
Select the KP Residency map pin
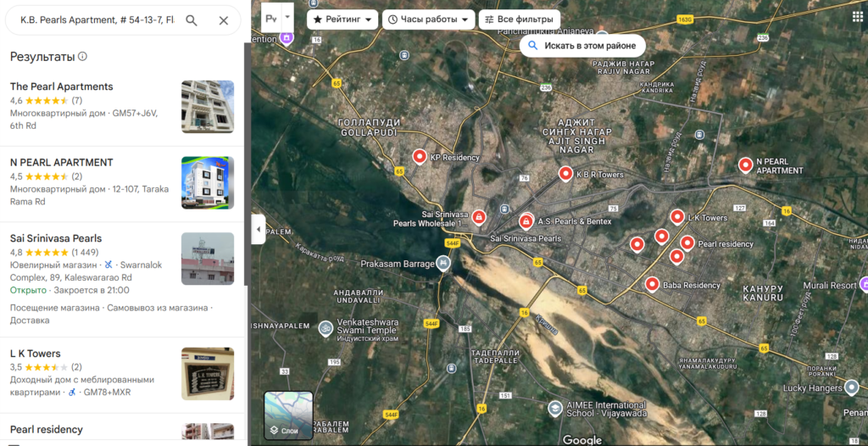420,157
